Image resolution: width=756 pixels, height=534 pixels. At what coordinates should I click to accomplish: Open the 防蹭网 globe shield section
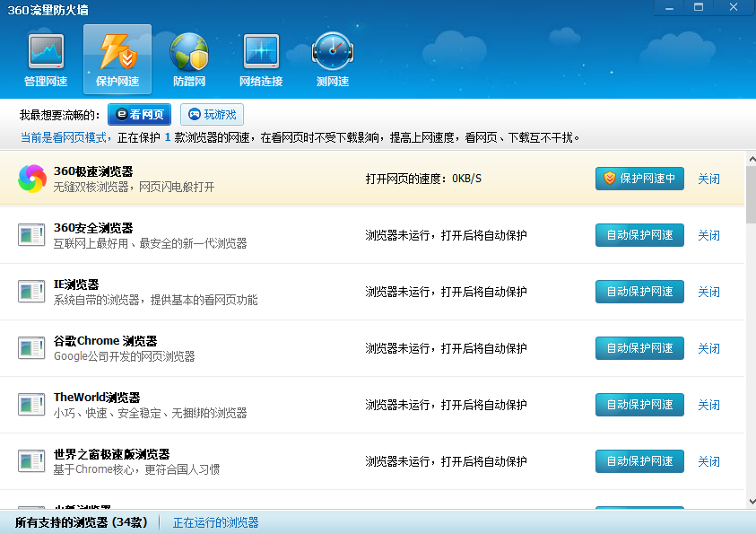tap(189, 60)
